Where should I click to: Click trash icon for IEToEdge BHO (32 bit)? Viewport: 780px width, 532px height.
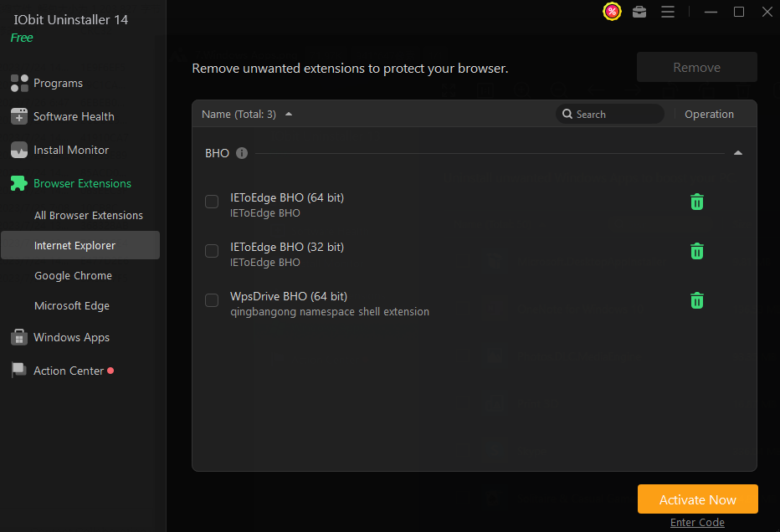pyautogui.click(x=696, y=251)
